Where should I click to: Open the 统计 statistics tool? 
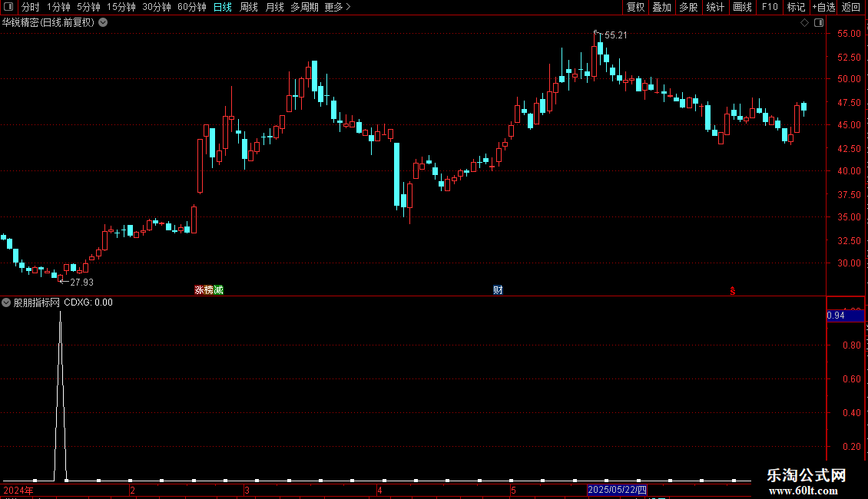click(715, 7)
